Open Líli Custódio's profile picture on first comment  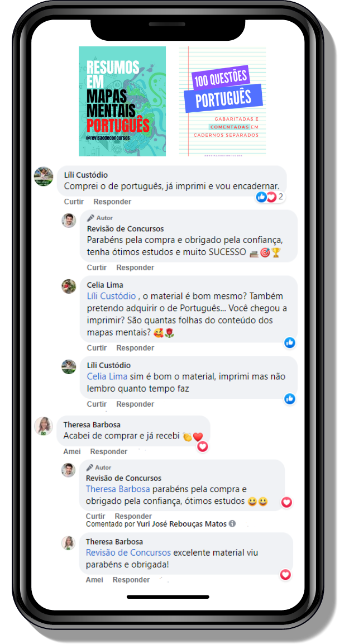pos(44,176)
